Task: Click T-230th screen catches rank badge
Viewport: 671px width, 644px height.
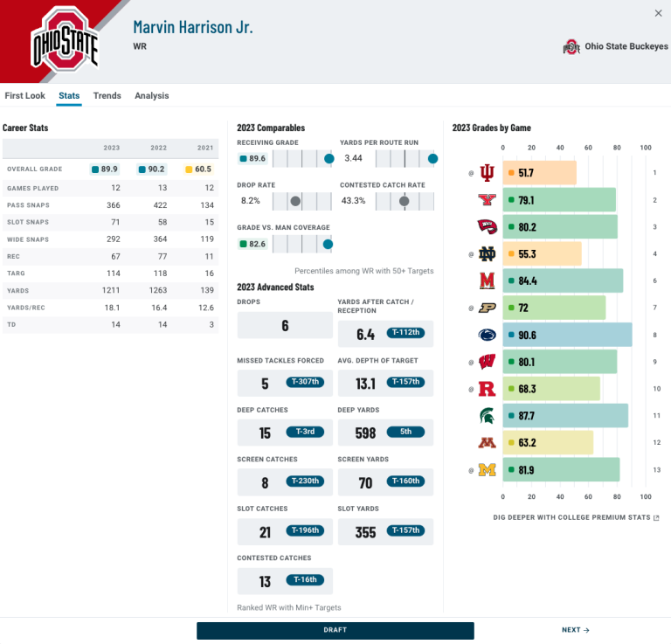Action: click(x=305, y=481)
